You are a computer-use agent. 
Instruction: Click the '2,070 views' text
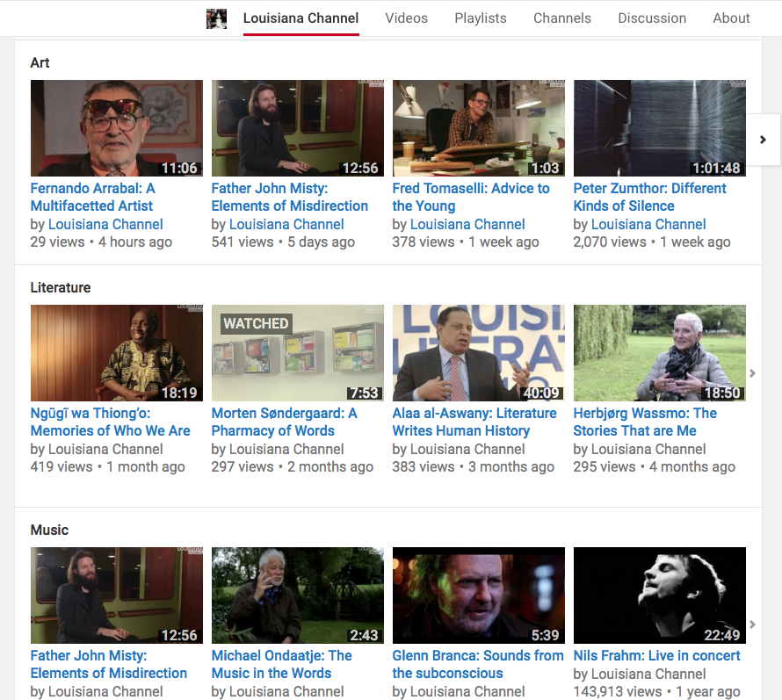[x=610, y=242]
